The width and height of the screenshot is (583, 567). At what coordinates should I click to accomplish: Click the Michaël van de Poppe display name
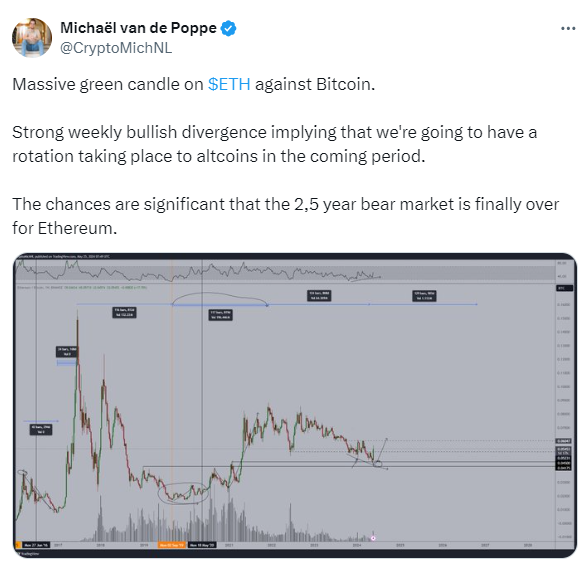point(138,28)
